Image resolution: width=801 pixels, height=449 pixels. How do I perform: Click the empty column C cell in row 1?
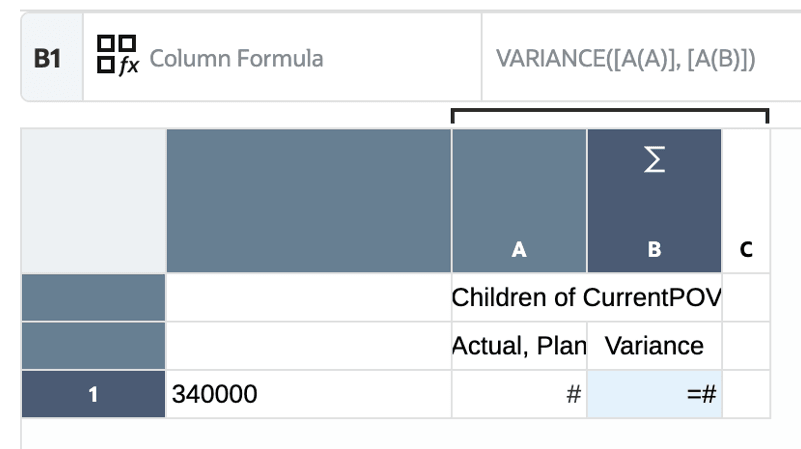[746, 394]
